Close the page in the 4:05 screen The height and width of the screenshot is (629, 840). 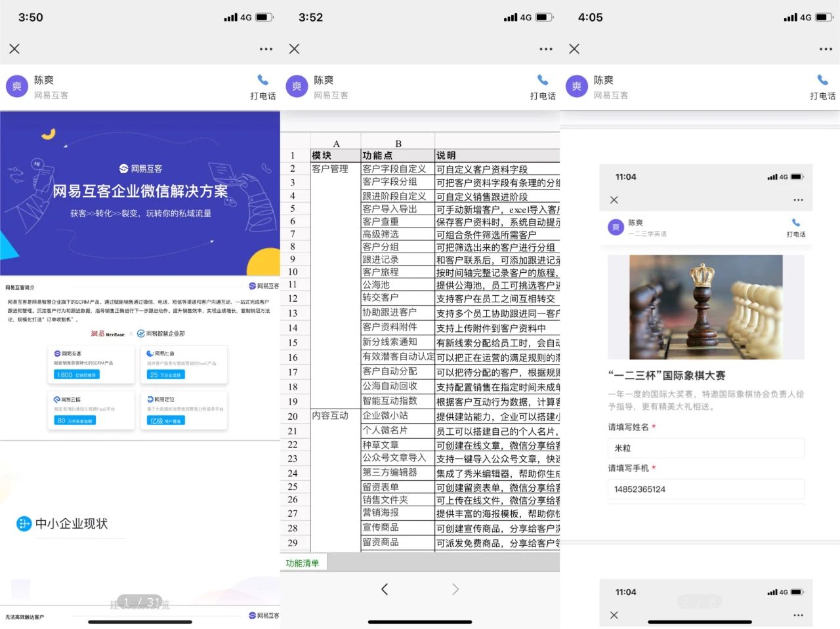pos(574,49)
